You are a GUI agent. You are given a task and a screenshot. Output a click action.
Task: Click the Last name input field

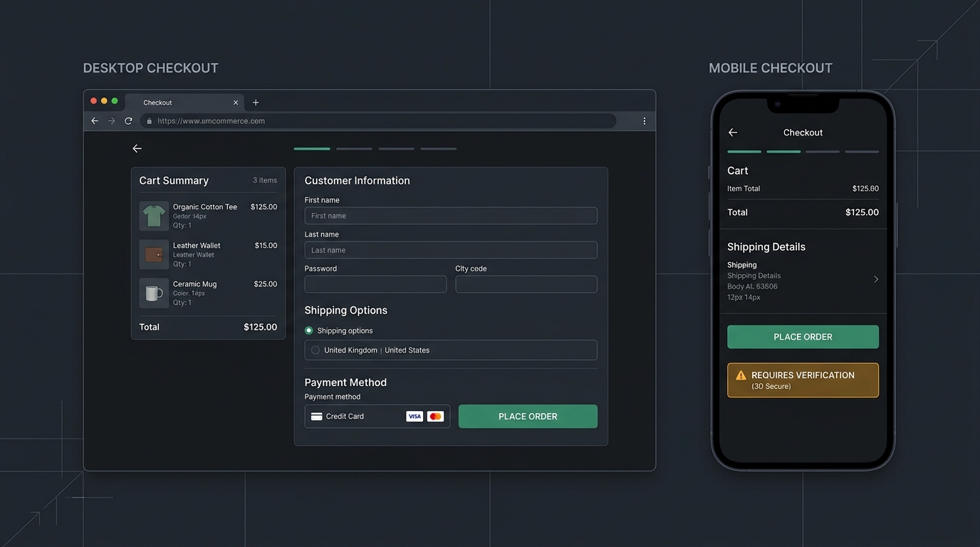coord(451,250)
